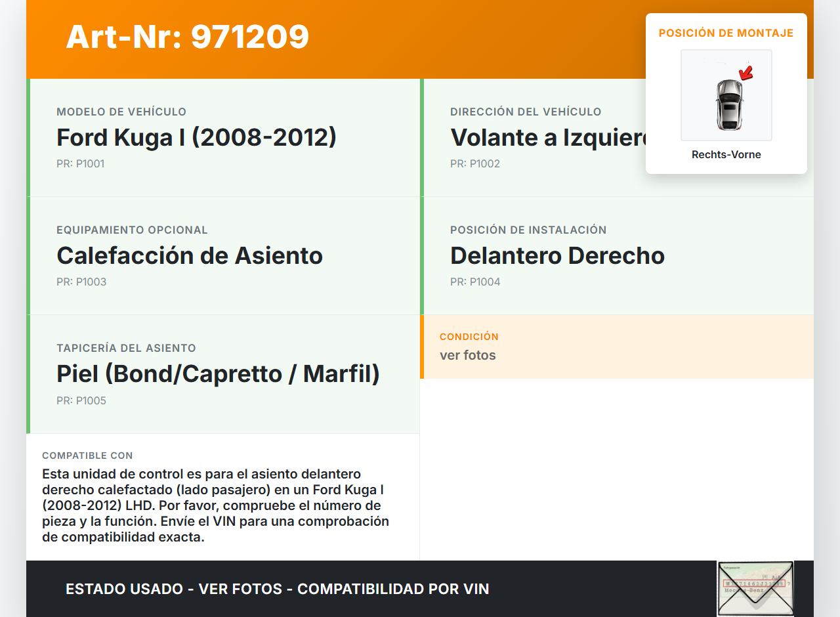Select the Calefacción de Asiento text
The image size is (840, 617).
(190, 255)
